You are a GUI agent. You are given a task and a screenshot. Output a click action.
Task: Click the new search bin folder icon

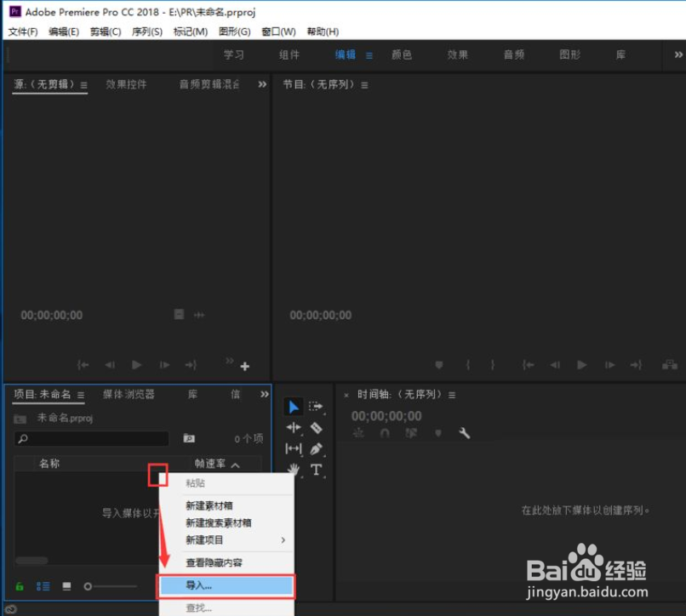tap(189, 438)
